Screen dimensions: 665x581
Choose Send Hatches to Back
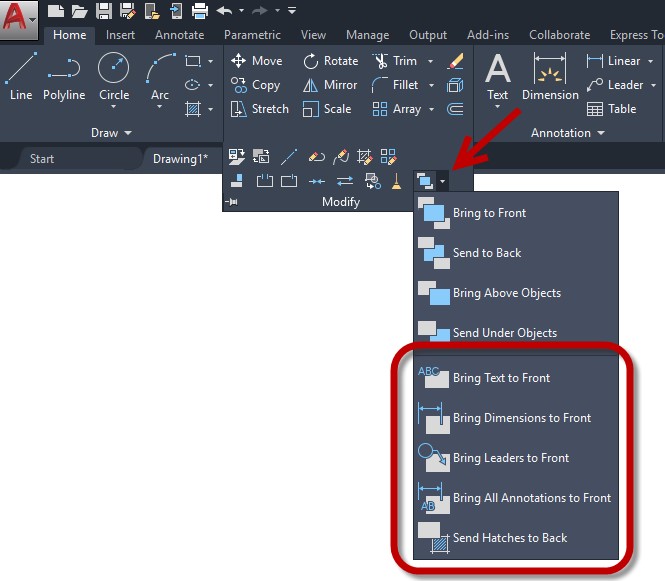tap(516, 538)
